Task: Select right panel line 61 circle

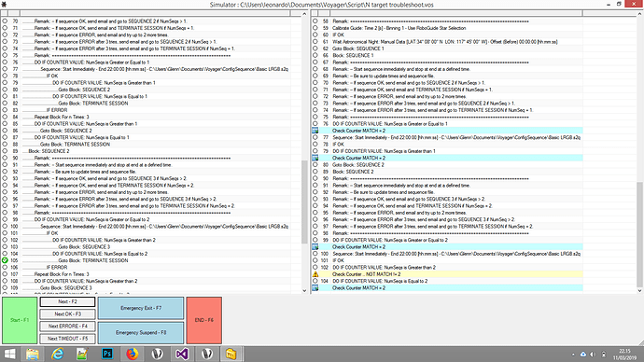Action: [315, 41]
